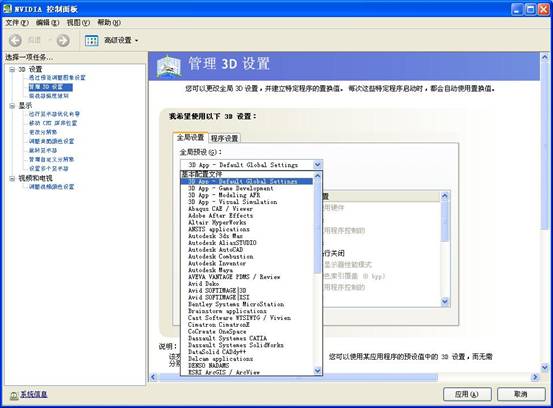Click the settings list scroll up arrow
This screenshot has width=553, height=408.
pyautogui.click(x=445, y=196)
